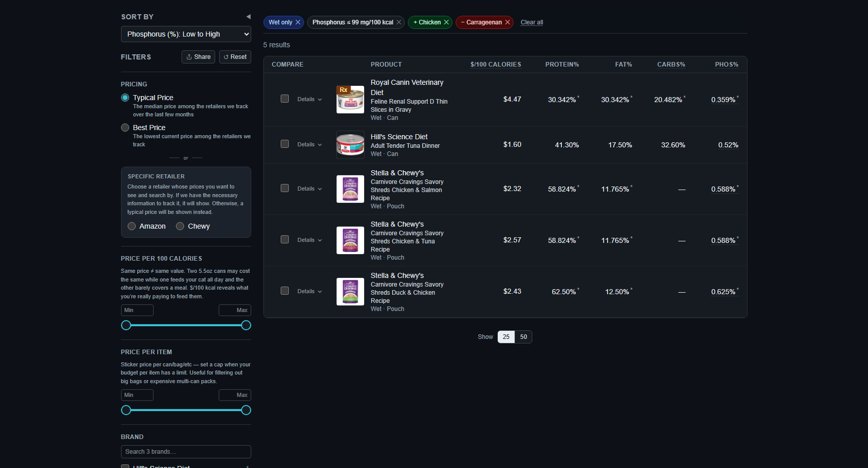This screenshot has width=868, height=468.
Task: Sort by the Protein% column header
Action: pyautogui.click(x=562, y=65)
